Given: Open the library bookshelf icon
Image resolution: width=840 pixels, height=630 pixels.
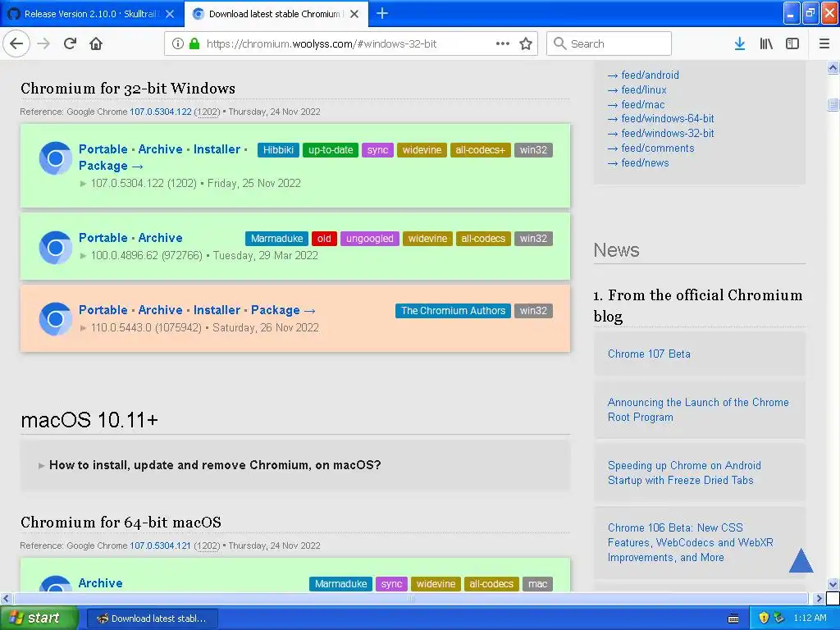Looking at the screenshot, I should [766, 43].
